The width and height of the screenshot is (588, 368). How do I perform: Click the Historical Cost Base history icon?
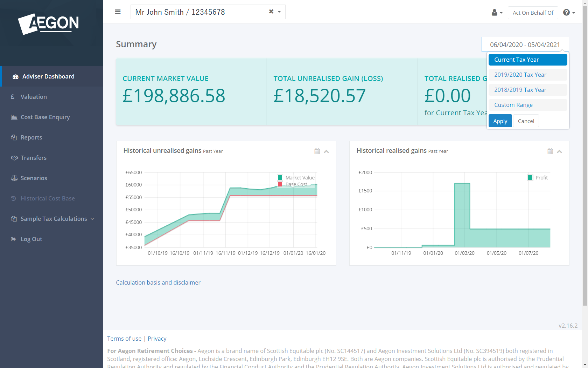click(13, 198)
